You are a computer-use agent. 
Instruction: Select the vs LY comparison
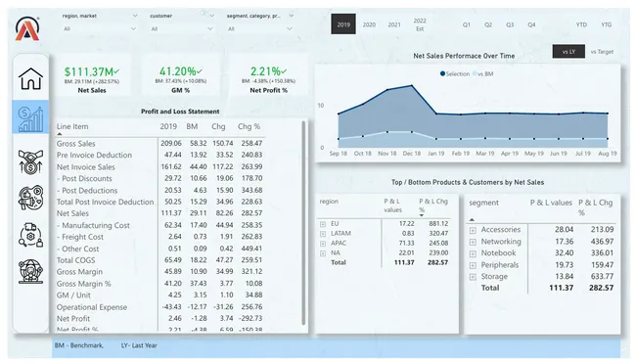pyautogui.click(x=568, y=52)
